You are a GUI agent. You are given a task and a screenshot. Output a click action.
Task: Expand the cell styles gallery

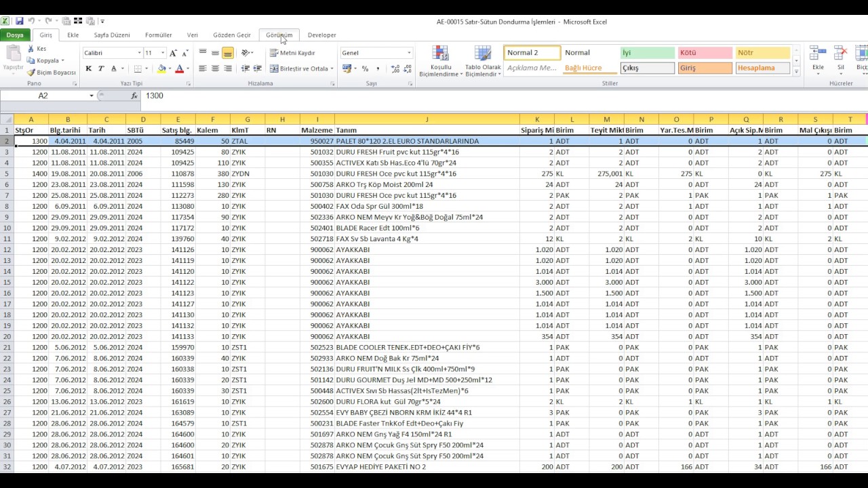pos(796,71)
